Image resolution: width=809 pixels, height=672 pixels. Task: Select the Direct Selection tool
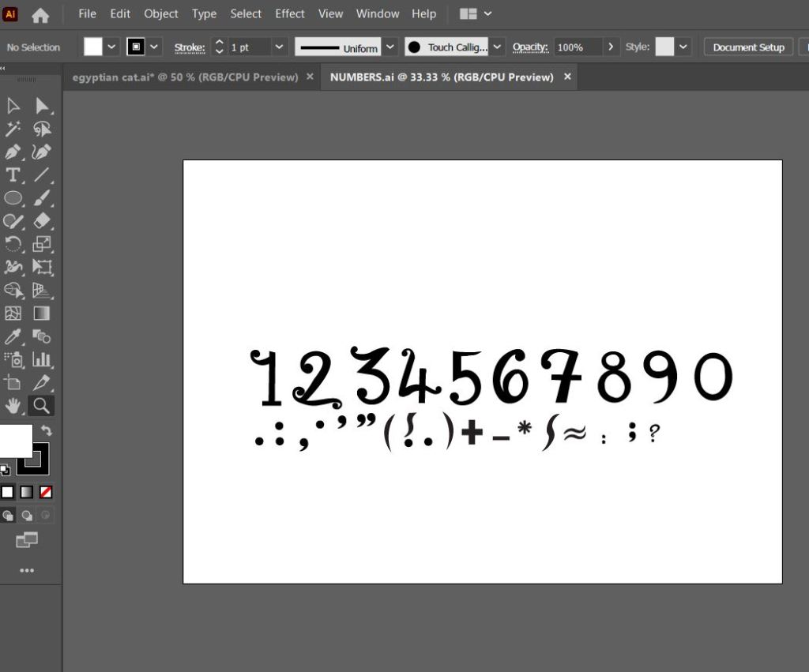coord(42,106)
